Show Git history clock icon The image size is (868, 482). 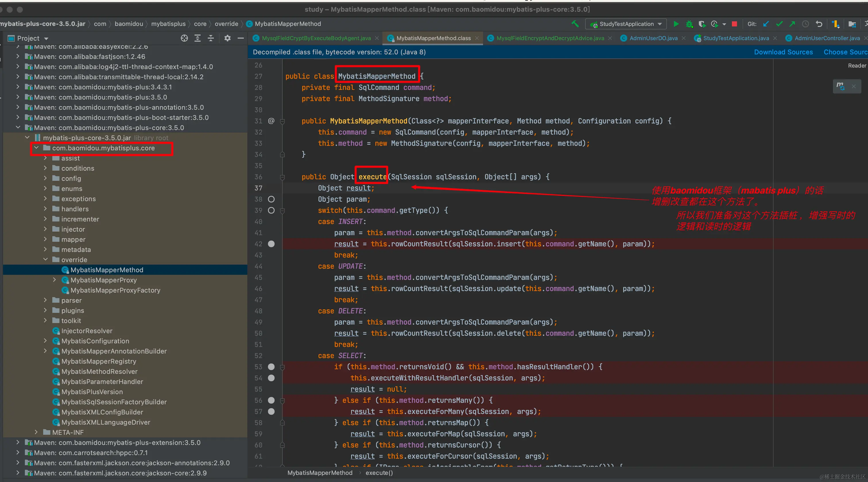(x=805, y=24)
